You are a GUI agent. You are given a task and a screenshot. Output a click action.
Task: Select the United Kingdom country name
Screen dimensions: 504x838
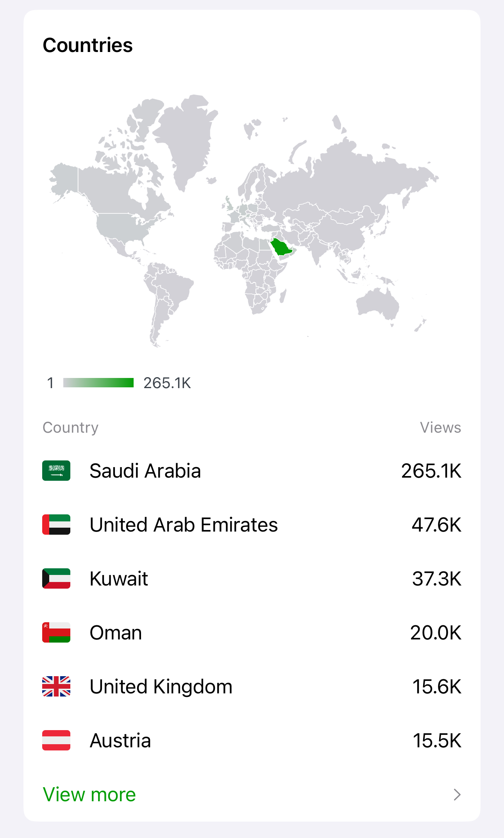(x=161, y=687)
